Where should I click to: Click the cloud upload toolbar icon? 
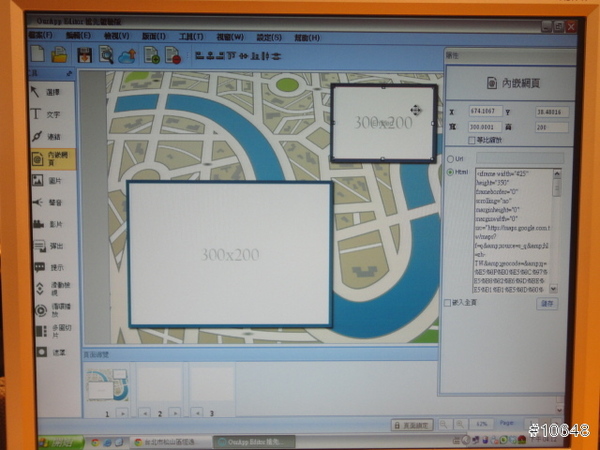tap(127, 55)
